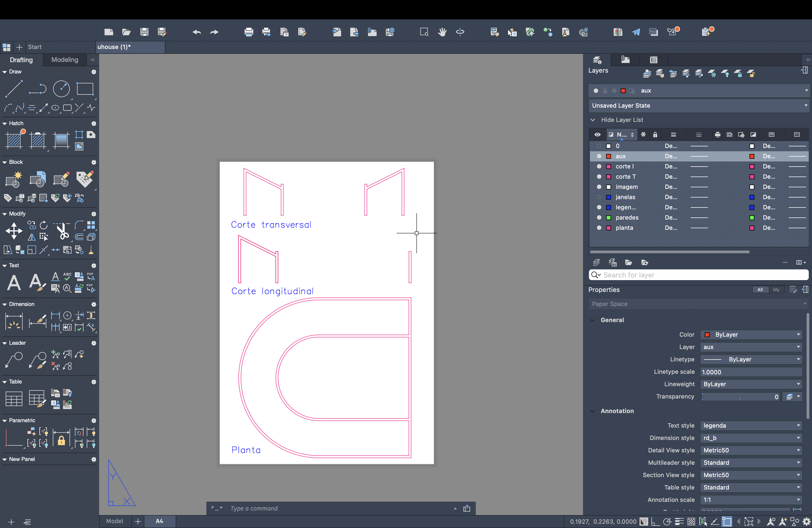Switch to the Modeling tab

64,60
